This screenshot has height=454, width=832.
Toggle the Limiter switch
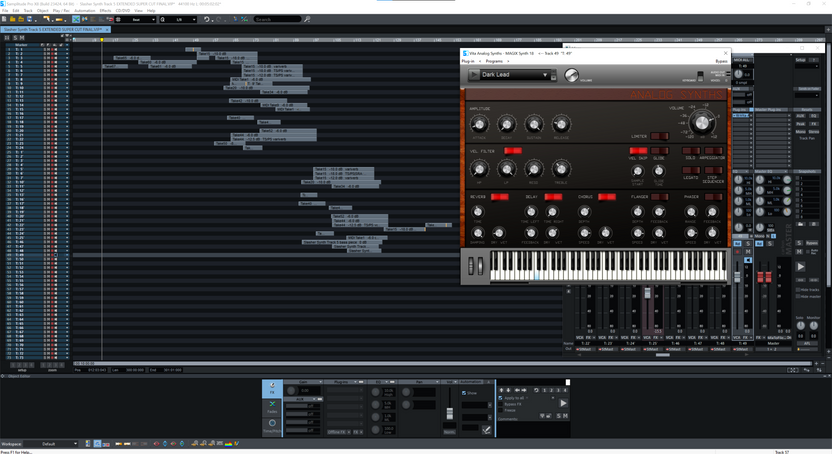click(660, 136)
